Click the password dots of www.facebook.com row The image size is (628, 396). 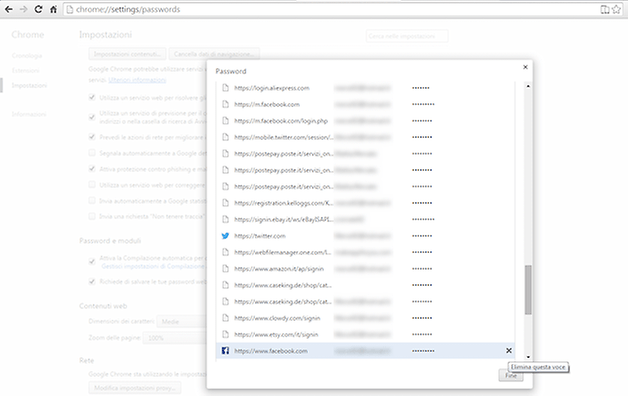[423, 351]
